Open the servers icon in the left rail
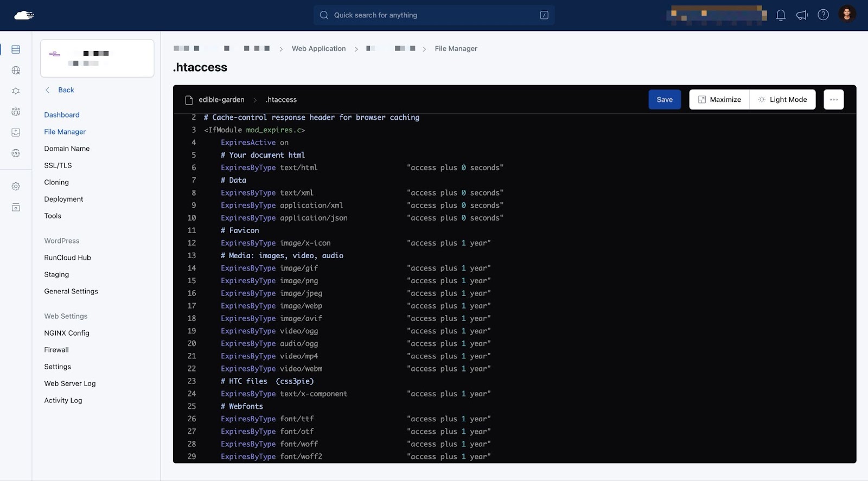Screen dimensions: 868x481 pyautogui.click(x=16, y=50)
